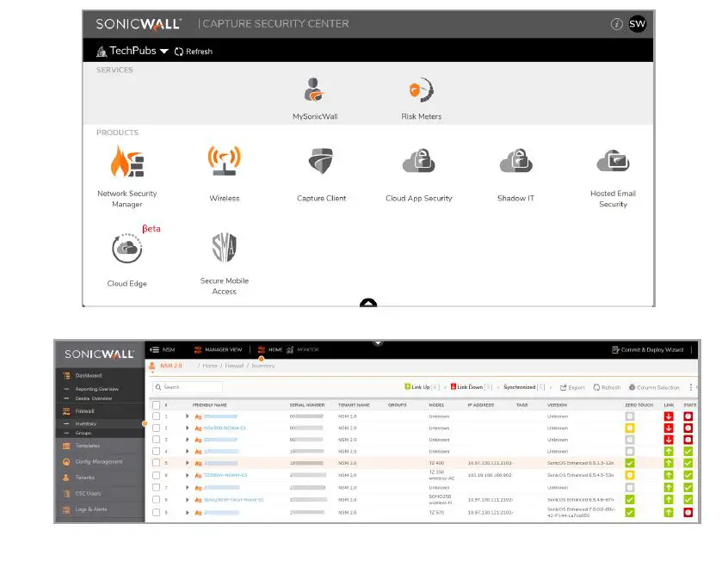Screen dimensions: 728x561
Task: Open the Wireless product tile
Action: tap(225, 161)
